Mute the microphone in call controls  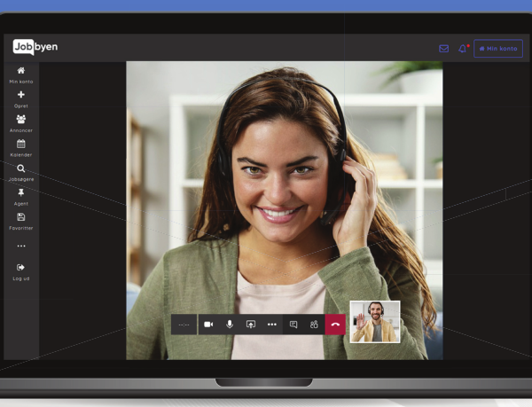(230, 325)
